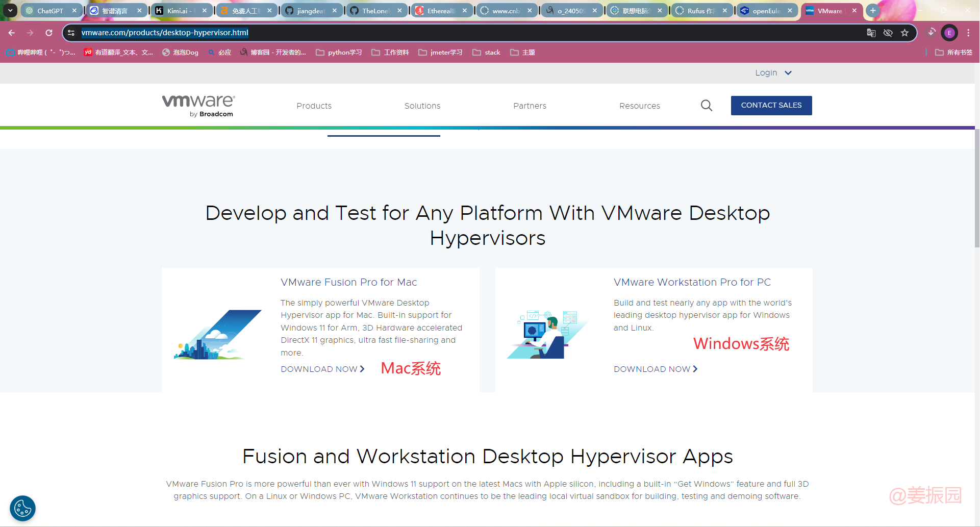Open the 所有书签 all bookmarks folder
The height and width of the screenshot is (527, 980).
coord(953,53)
